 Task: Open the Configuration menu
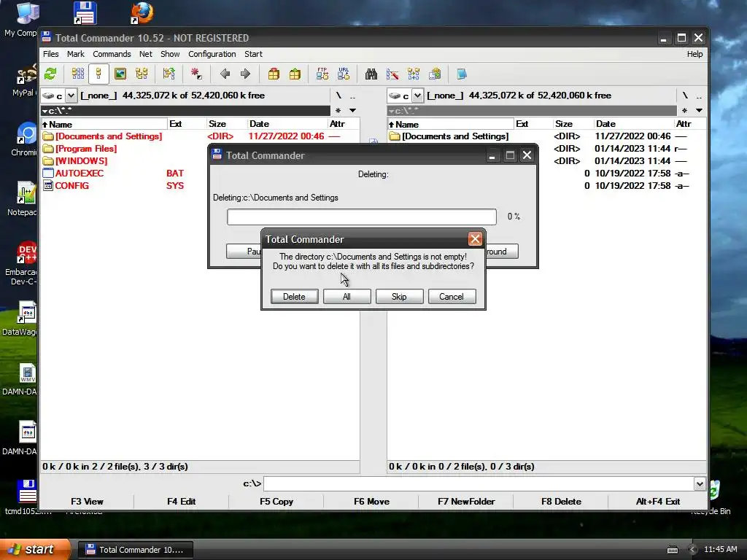click(x=212, y=54)
